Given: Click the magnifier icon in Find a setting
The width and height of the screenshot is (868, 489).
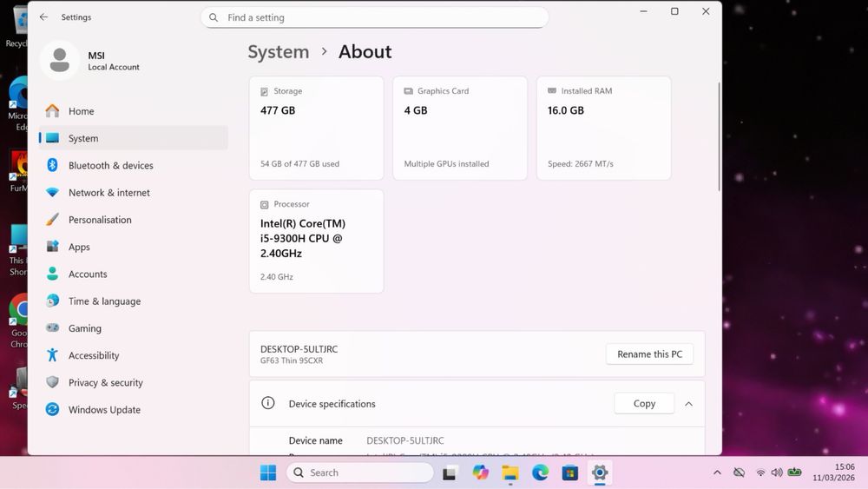Looking at the screenshot, I should point(214,17).
